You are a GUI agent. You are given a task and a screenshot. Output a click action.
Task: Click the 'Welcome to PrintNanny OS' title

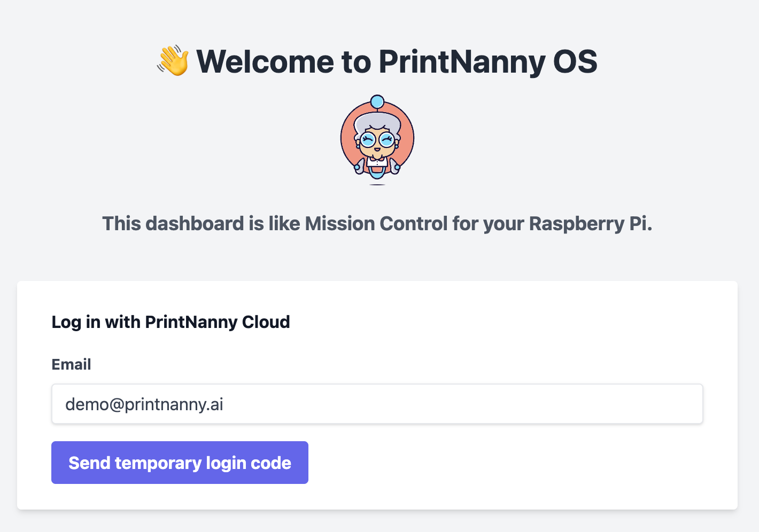click(x=397, y=61)
